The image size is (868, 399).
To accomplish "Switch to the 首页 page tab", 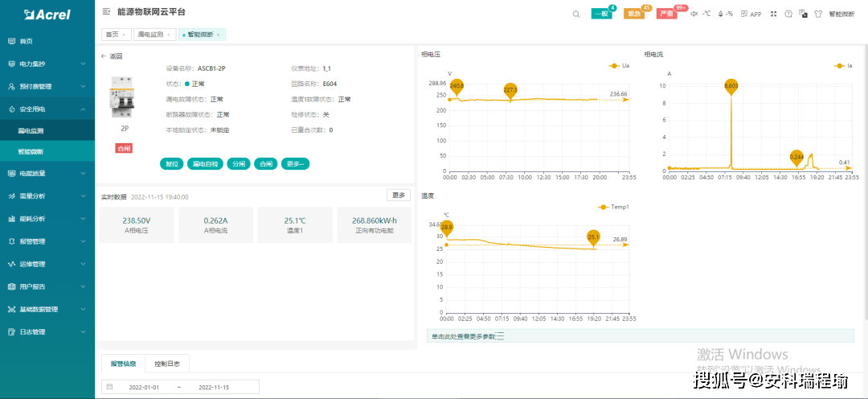I will (113, 35).
